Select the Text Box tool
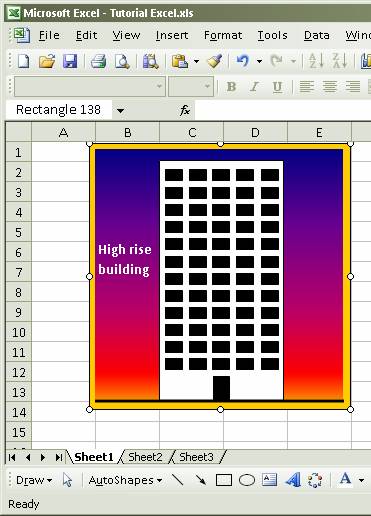Viewport: 371px width, 516px height. click(269, 480)
